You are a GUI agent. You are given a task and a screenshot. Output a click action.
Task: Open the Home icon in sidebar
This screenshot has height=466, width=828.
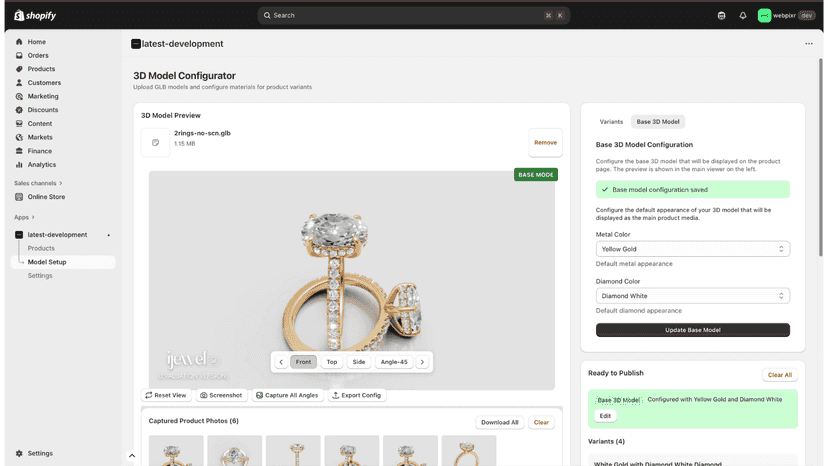pyautogui.click(x=19, y=42)
